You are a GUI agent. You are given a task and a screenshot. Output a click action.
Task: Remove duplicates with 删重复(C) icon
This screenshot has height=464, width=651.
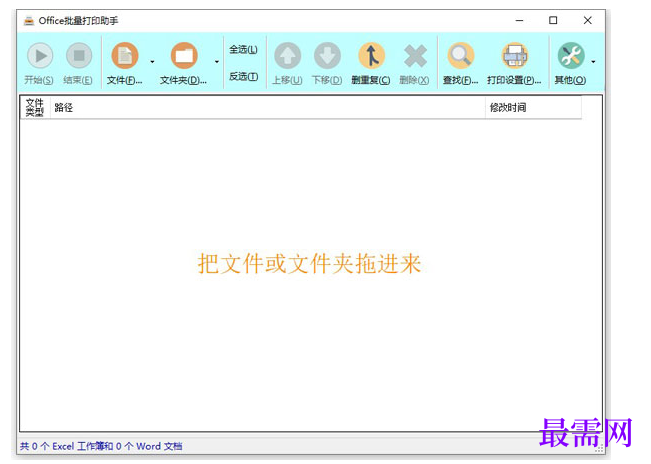click(372, 56)
